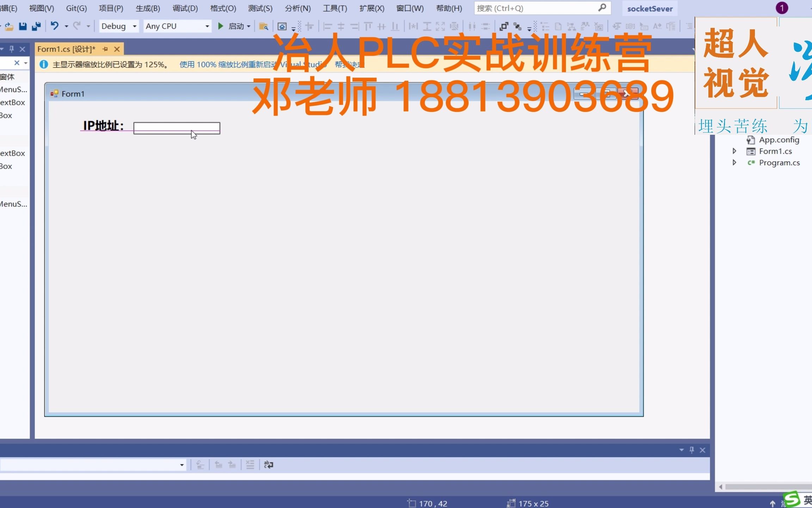
Task: Open the 格式(O) menu
Action: tap(222, 8)
